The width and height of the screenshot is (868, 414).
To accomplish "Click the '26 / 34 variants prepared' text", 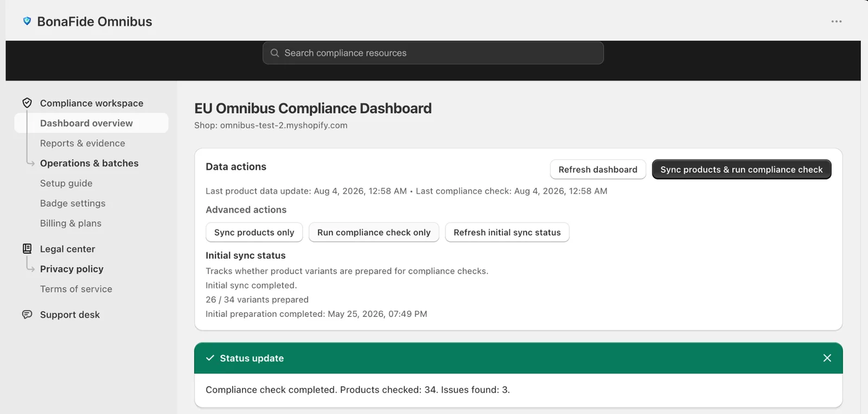I will click(257, 300).
